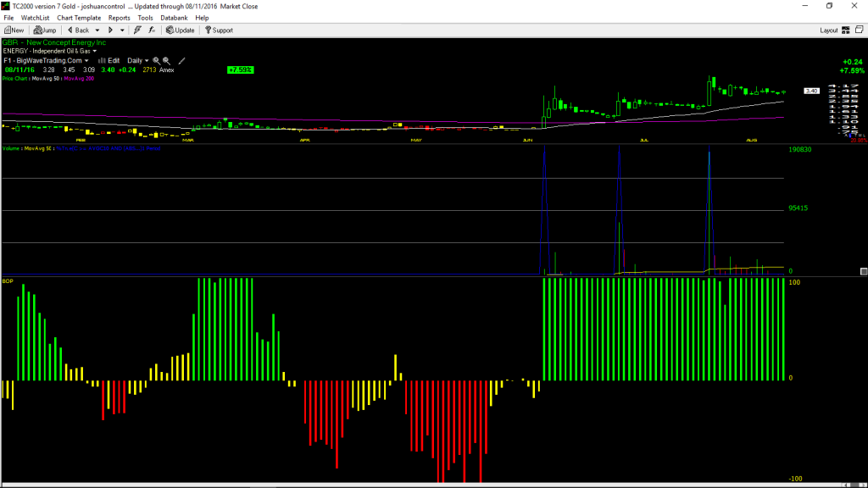
Task: Click the GBR - New Concept Energy Inc title
Action: 54,42
